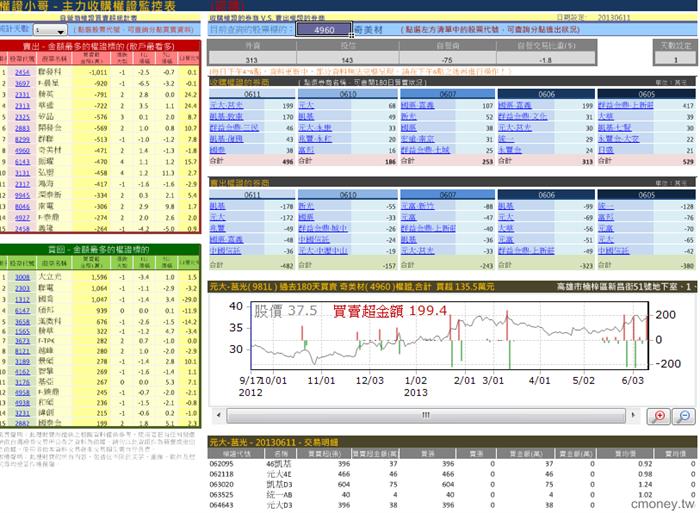Open stock code 4958 link
The image size is (700, 513).
[x=22, y=392]
